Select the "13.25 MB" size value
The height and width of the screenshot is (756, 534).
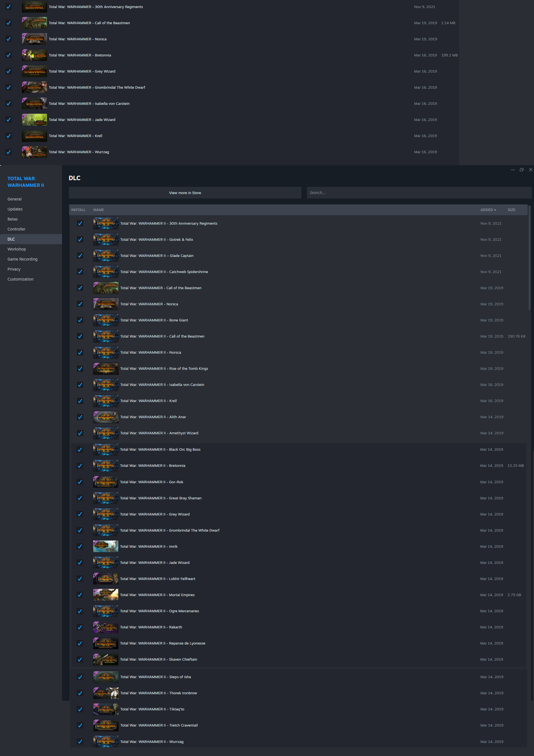tap(516, 466)
